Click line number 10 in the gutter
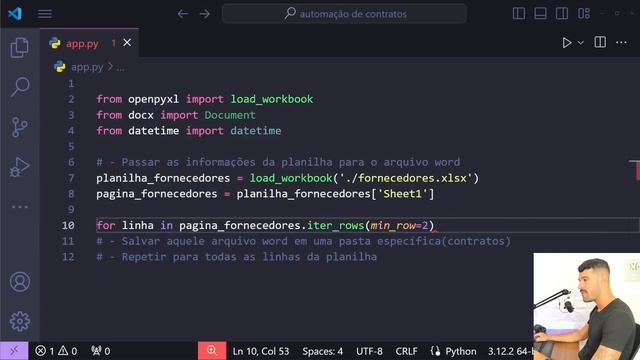 tap(68, 225)
